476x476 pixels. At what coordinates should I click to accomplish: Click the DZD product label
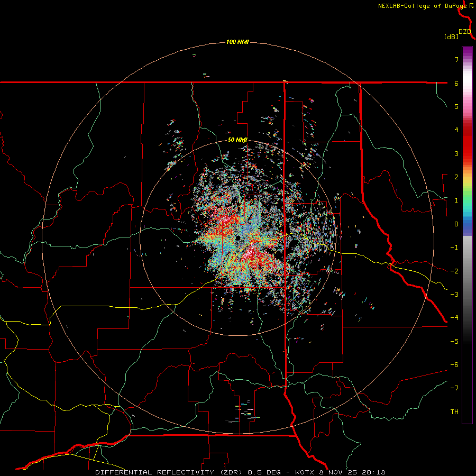click(465, 32)
